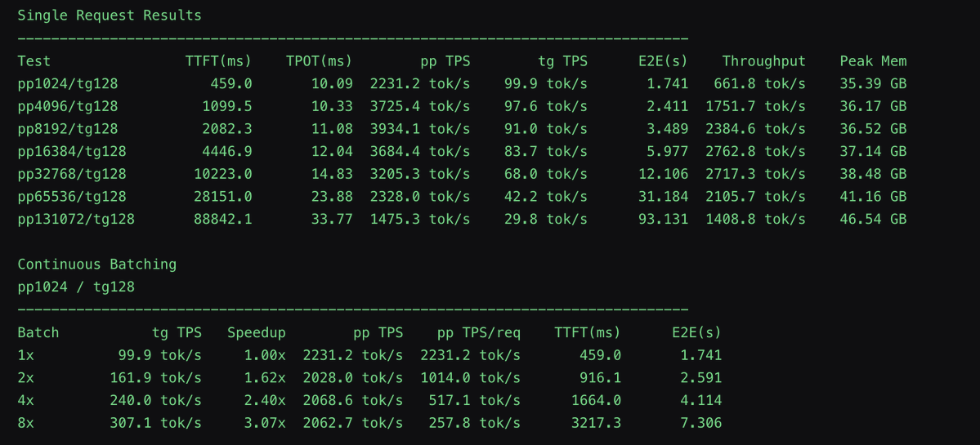This screenshot has height=445, width=980.
Task: Select the 'pp65536/tg128' row label
Action: (72, 197)
